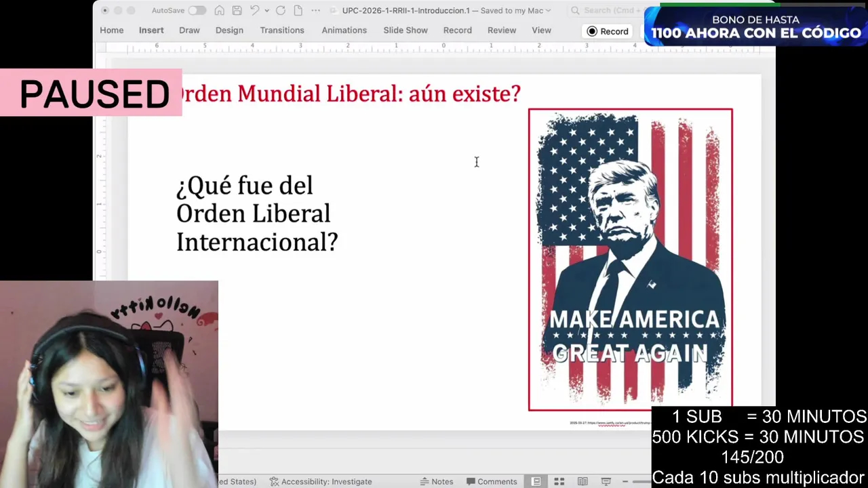
Task: Toggle the Notes pane
Action: [x=436, y=481]
